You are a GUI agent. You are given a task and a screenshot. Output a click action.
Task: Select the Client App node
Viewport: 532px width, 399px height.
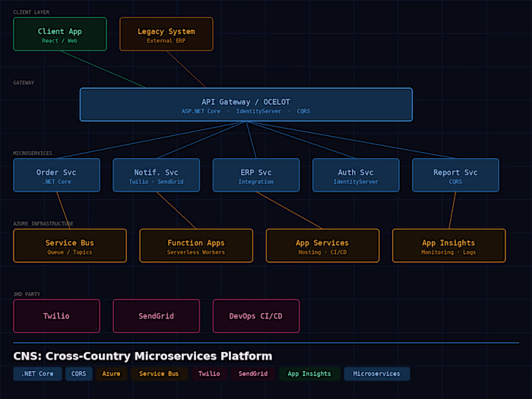click(60, 34)
